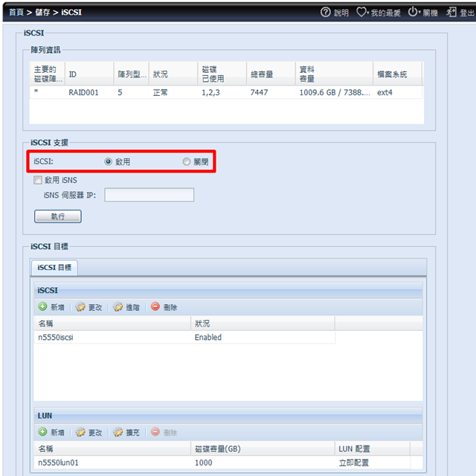Click the 執行 button
Image resolution: width=476 pixels, height=476 pixels.
click(58, 216)
